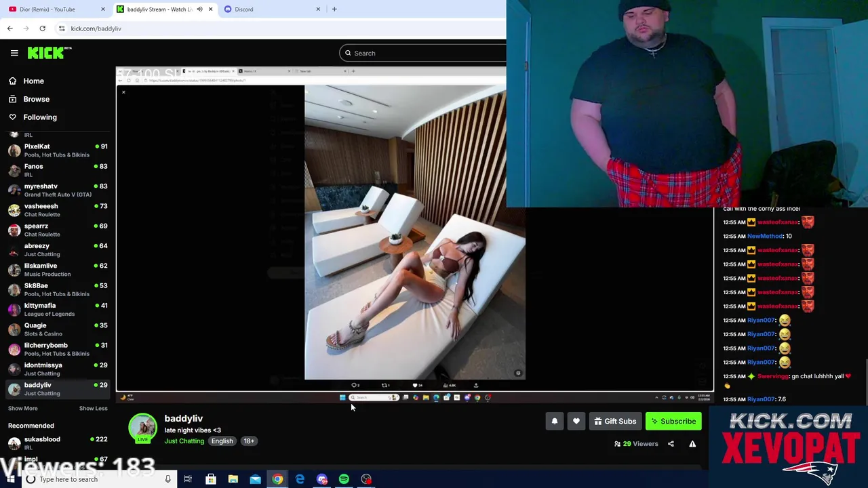Open Quagie channel in sidebar
Viewport: 868px width, 488px height.
[58, 329]
